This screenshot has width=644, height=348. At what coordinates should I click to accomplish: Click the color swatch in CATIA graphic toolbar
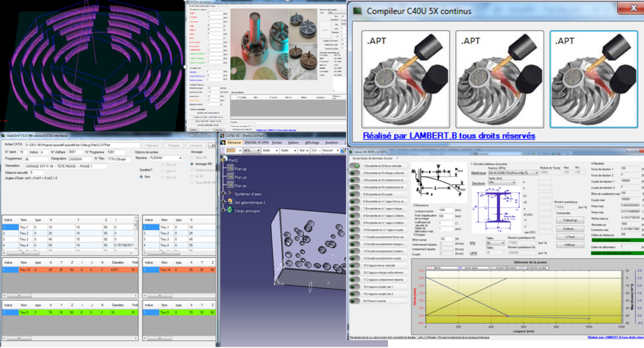coord(231,150)
